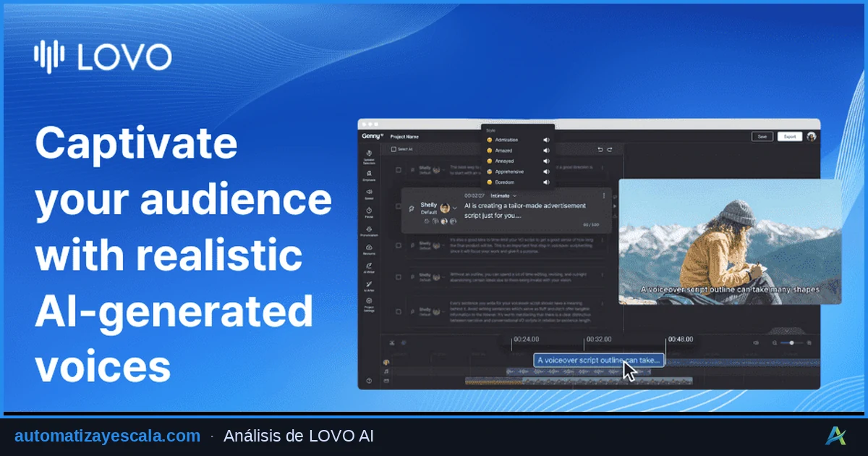The height and width of the screenshot is (456, 868).
Task: Open the Intimate style dropdown
Action: pos(503,195)
